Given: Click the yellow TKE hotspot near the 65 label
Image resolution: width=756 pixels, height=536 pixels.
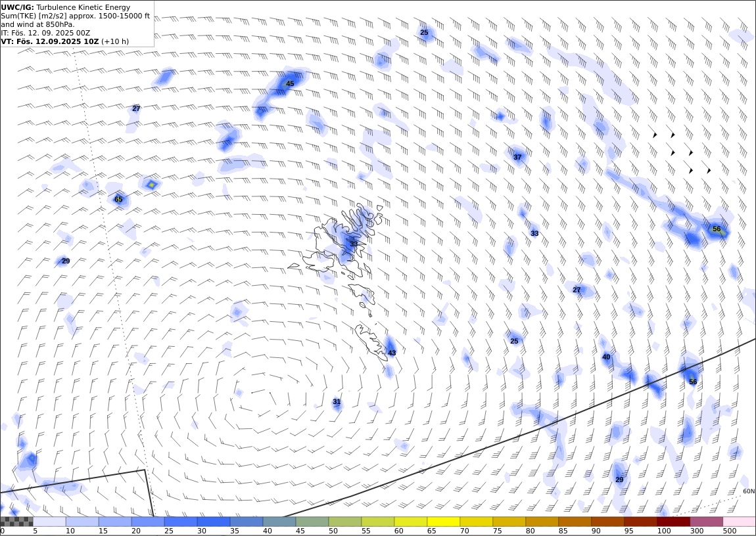Looking at the screenshot, I should pos(151,185).
